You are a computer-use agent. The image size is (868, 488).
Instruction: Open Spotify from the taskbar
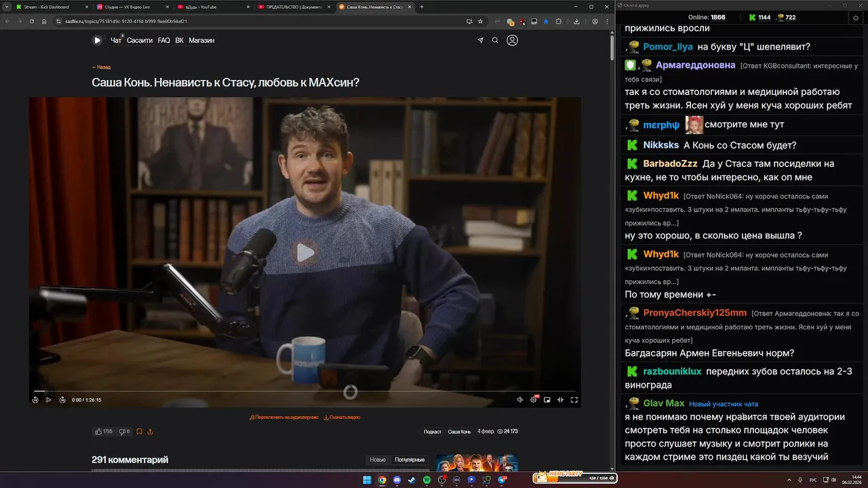tap(427, 480)
